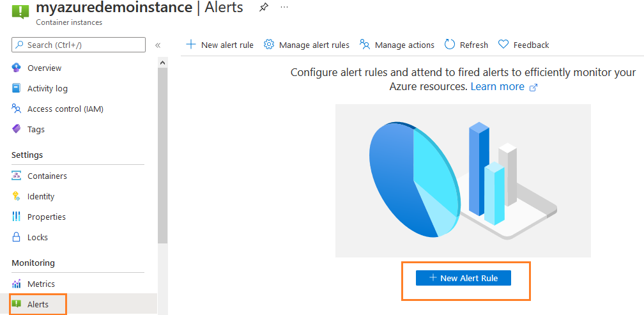Click the New alert rule plus icon
Viewport: 644px width, 315px height.
click(190, 45)
